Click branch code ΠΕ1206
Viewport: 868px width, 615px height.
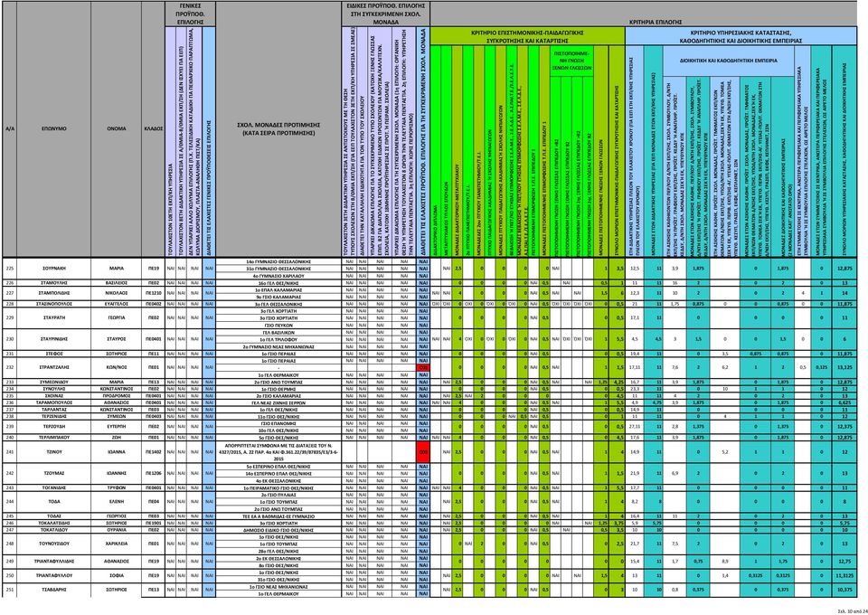154,473
